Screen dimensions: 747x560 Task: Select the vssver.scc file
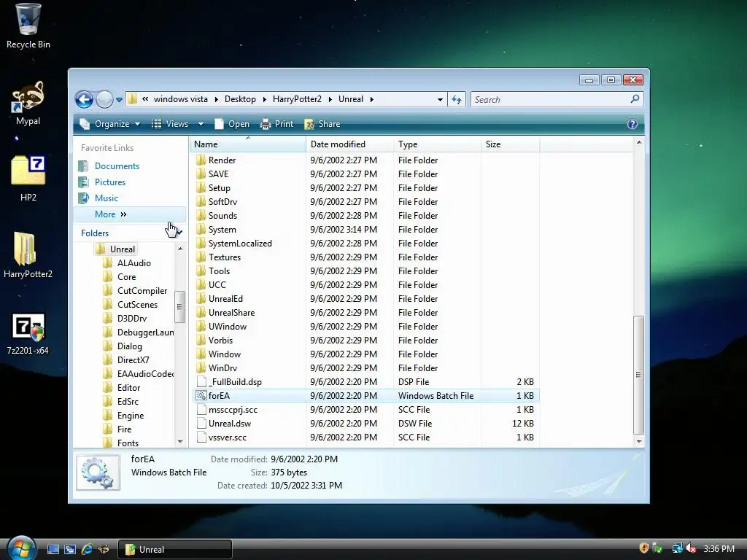[x=365, y=437]
